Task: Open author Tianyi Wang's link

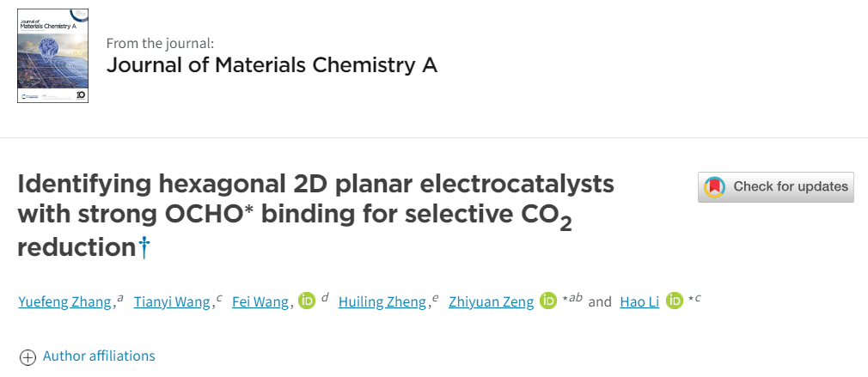Action: (172, 301)
